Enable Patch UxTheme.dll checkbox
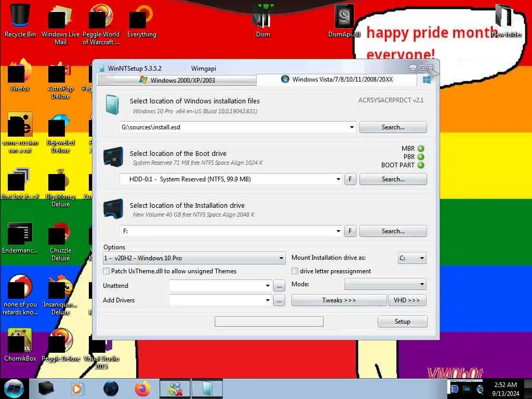 click(106, 271)
